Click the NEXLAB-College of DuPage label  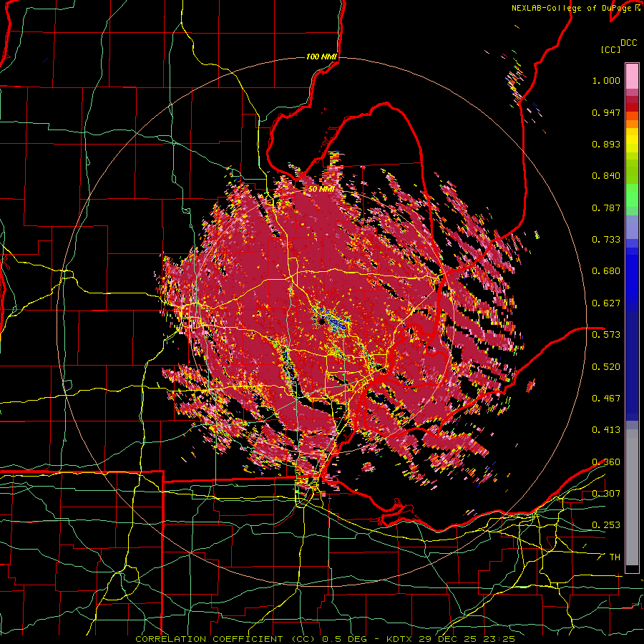pyautogui.click(x=572, y=8)
